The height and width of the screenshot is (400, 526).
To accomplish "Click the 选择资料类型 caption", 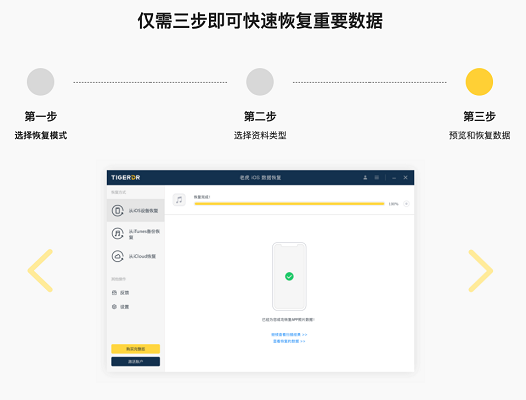I will pos(260,135).
